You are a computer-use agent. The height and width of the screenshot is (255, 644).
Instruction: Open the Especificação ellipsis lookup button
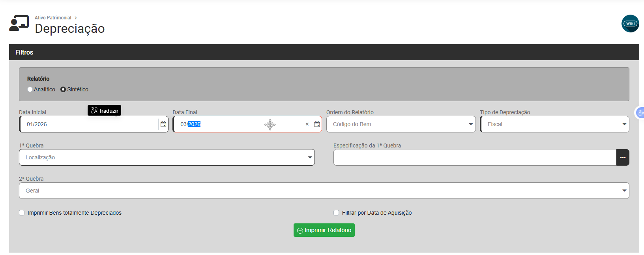coord(623,157)
